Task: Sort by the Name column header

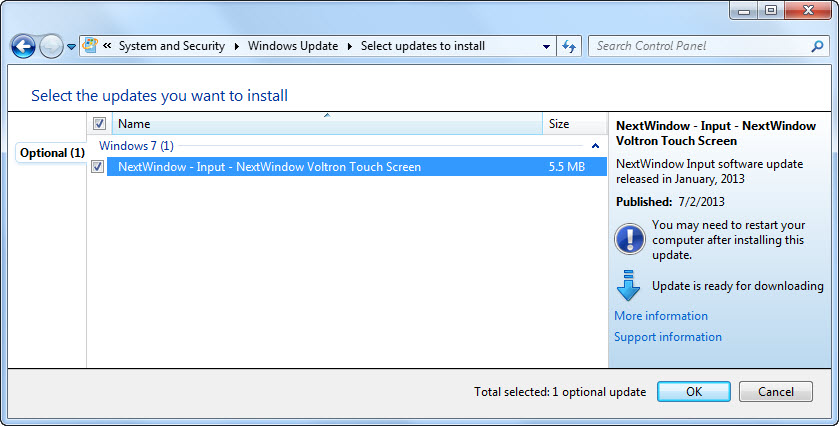Action: [327, 124]
